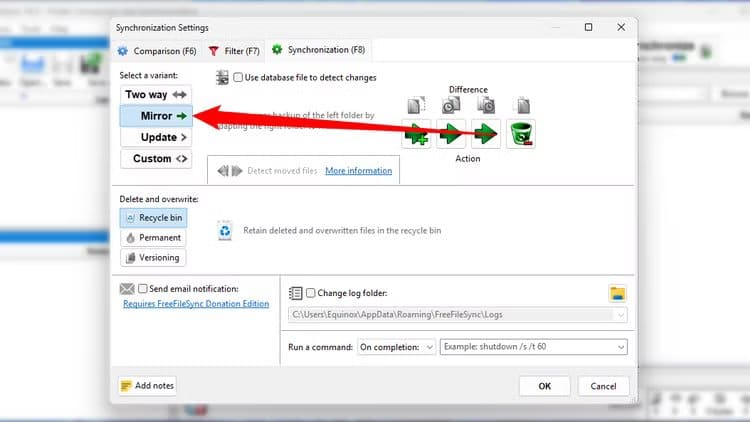The image size is (750, 422).
Task: Select Recycle bin deletion handling
Action: click(x=153, y=218)
